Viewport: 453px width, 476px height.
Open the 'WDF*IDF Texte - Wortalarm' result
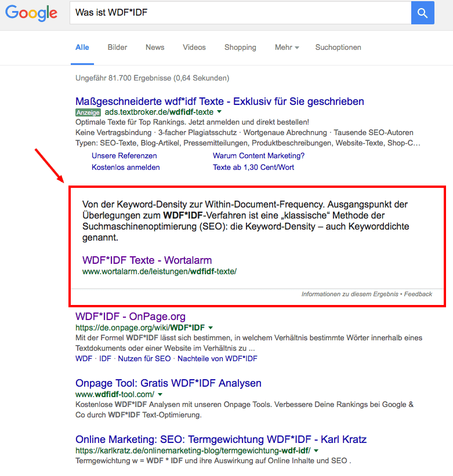(147, 260)
